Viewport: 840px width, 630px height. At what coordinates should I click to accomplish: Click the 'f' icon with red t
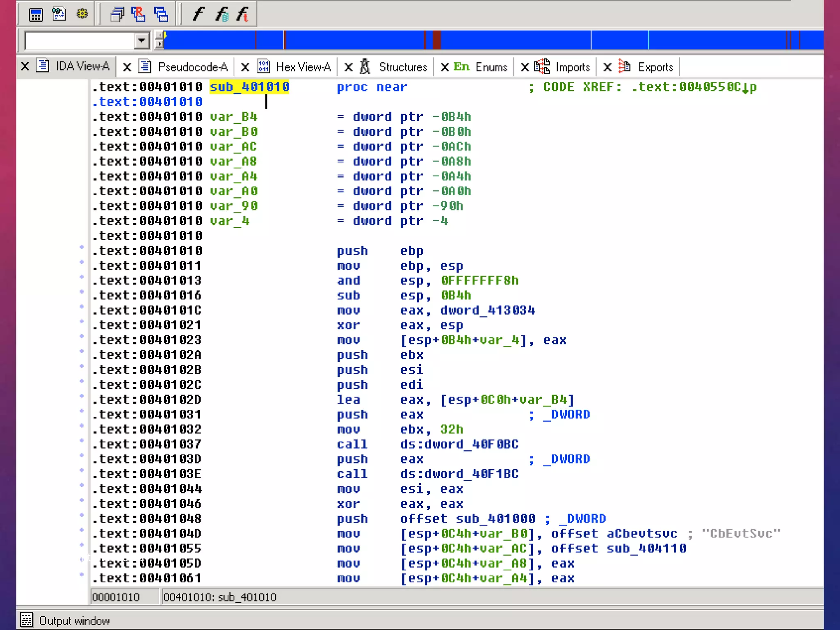[x=243, y=14]
